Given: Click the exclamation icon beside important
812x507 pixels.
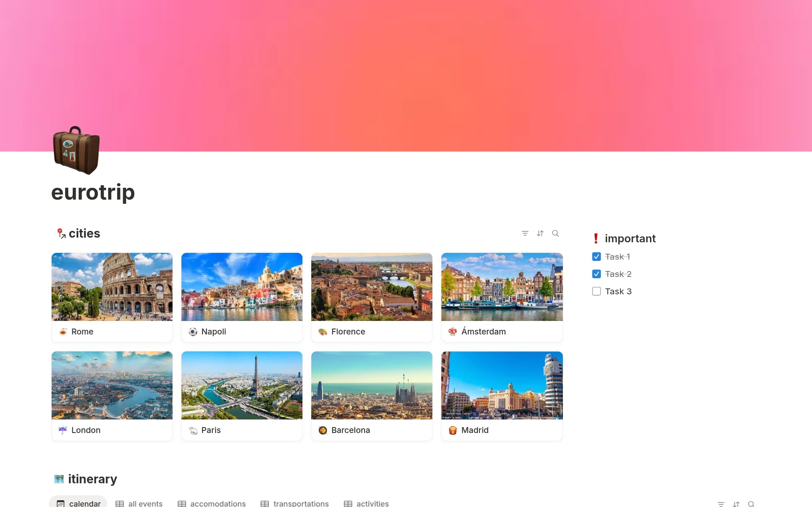Looking at the screenshot, I should point(595,238).
